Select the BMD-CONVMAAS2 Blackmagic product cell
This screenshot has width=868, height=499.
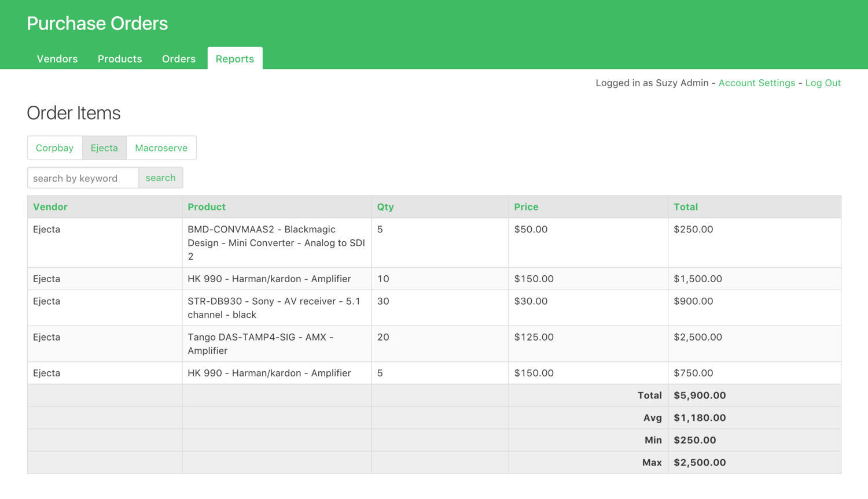point(277,243)
